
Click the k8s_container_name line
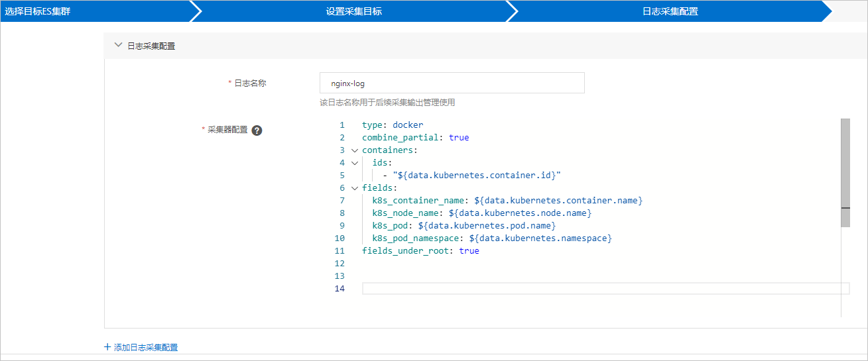click(507, 200)
